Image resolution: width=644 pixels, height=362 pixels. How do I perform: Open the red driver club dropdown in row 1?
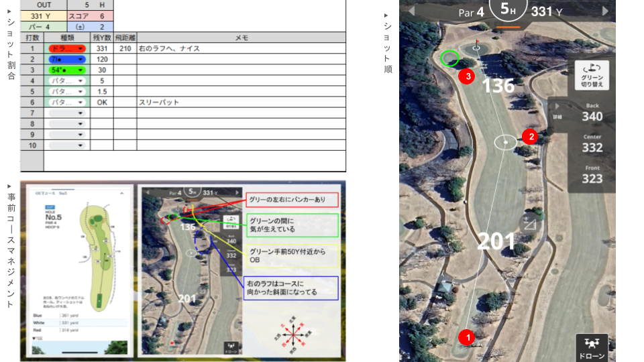(x=66, y=49)
